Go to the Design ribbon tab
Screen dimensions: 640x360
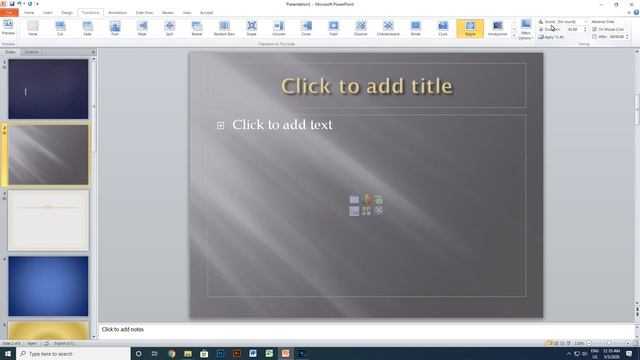click(x=67, y=13)
